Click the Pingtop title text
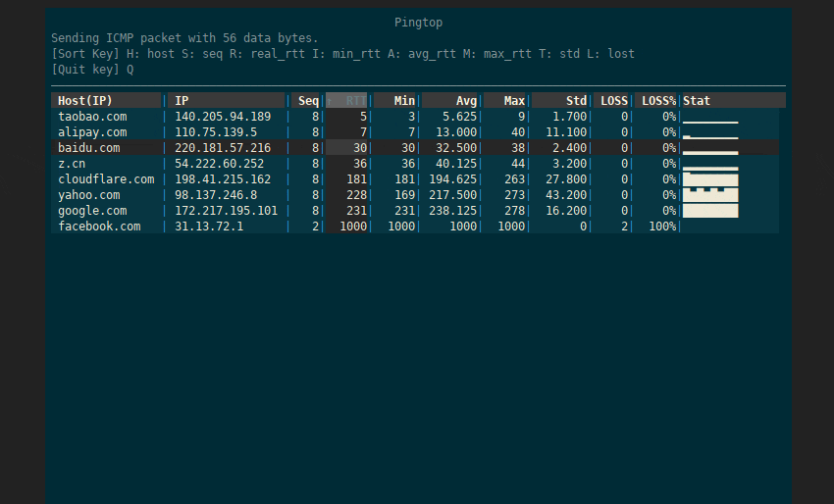834x504 pixels. pos(418,23)
